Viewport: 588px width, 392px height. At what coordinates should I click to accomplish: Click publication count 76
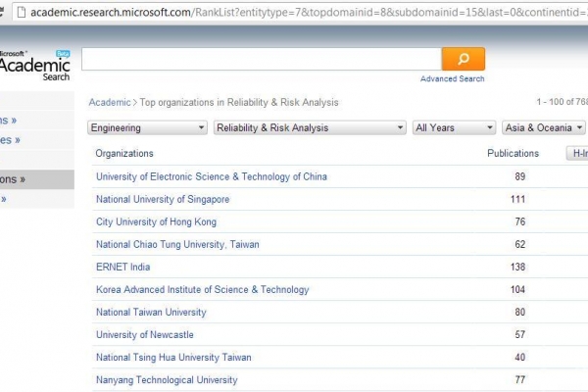pyautogui.click(x=519, y=221)
